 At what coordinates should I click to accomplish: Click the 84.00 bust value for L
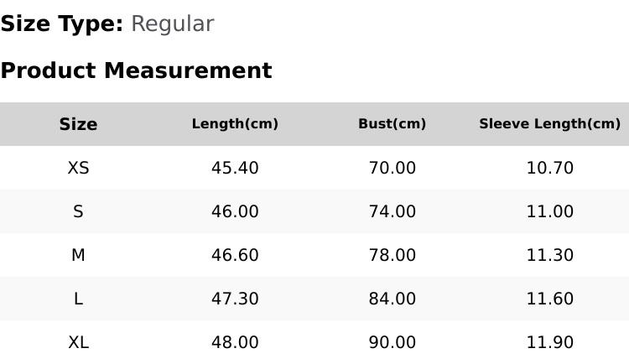[x=392, y=299]
